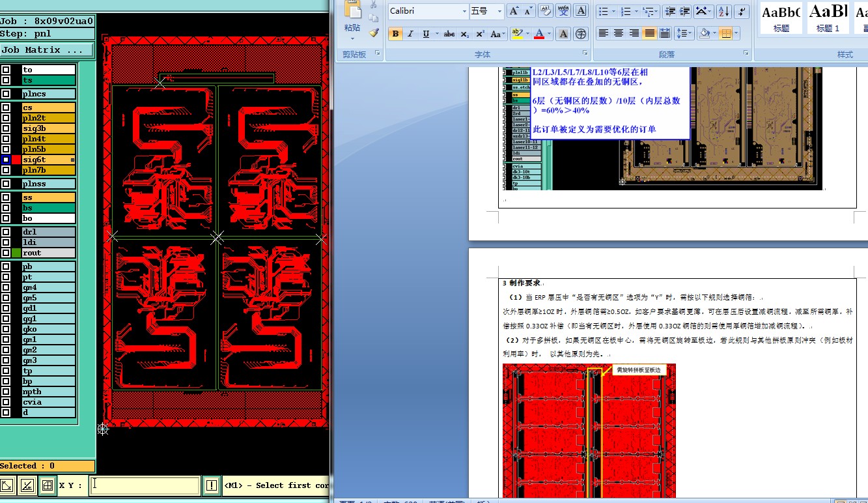Click Shrink Font icon
Image resolution: width=868 pixels, height=503 pixels.
(x=528, y=11)
